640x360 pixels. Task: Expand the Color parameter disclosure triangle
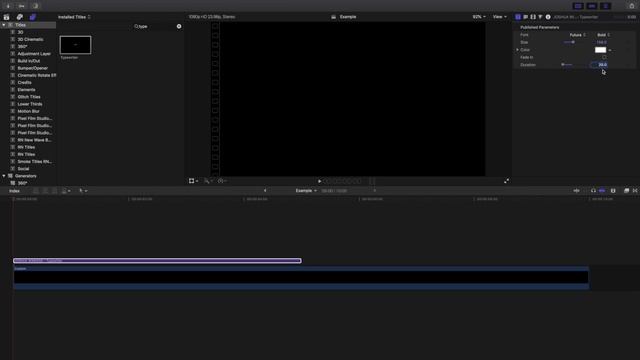click(517, 50)
